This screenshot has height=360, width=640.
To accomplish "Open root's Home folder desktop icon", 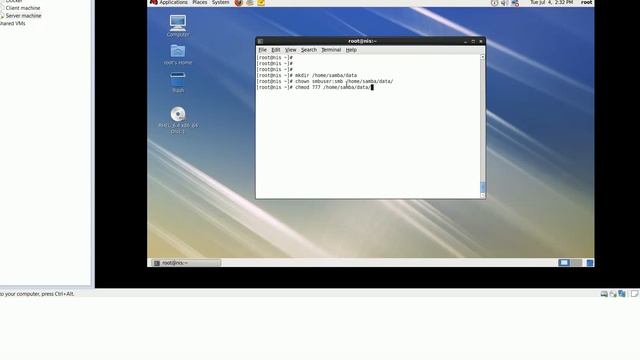I will (x=178, y=55).
